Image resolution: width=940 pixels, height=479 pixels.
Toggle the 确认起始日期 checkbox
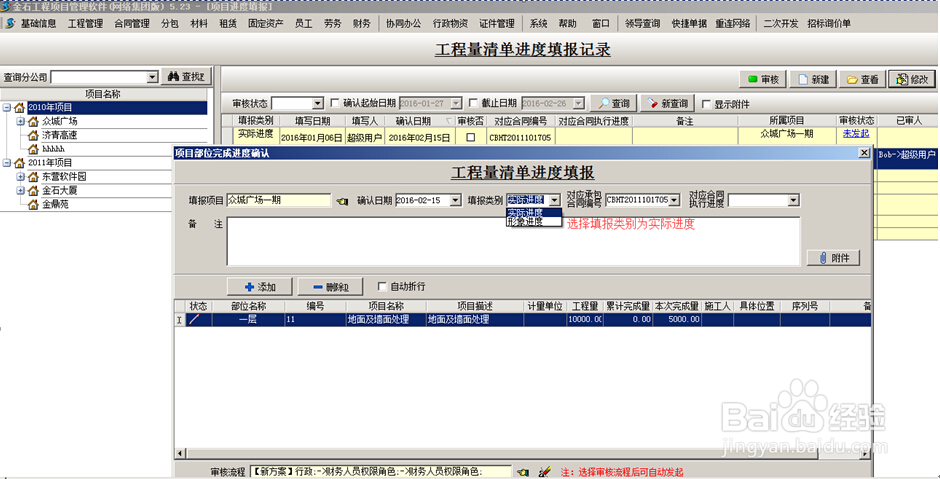[x=335, y=103]
